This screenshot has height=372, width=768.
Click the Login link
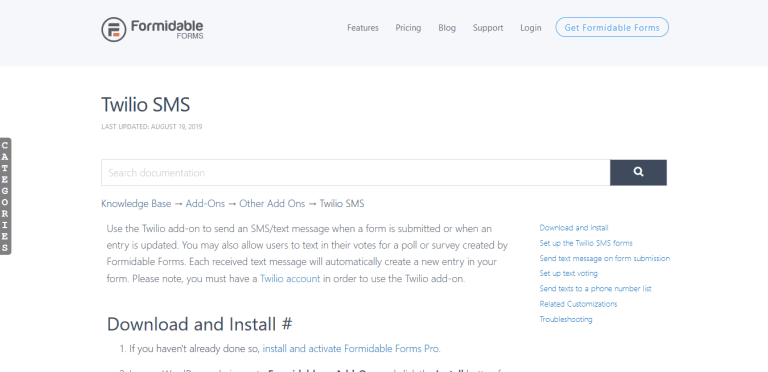[x=531, y=28]
